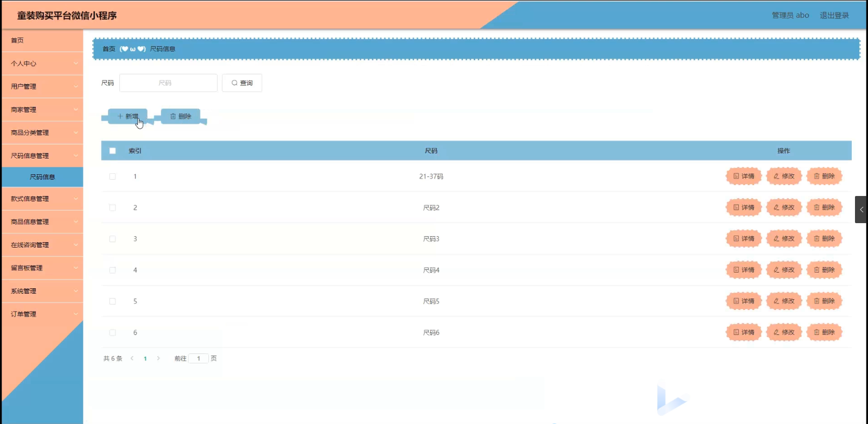
Task: Expand the 商品信息管理 sidebar menu
Action: [x=42, y=222]
